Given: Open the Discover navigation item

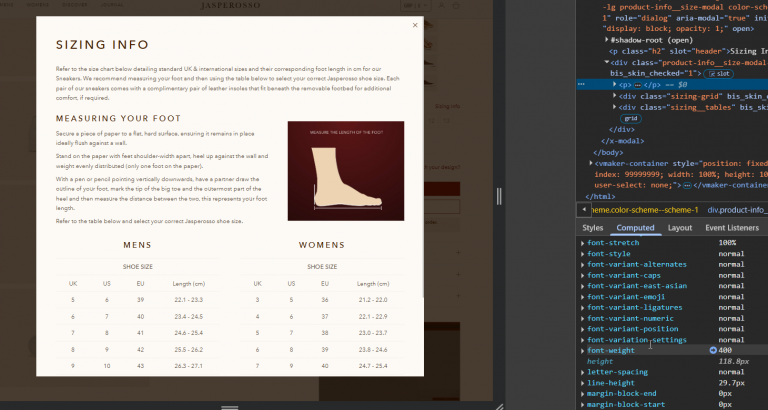Looking at the screenshot, I should (74, 5).
